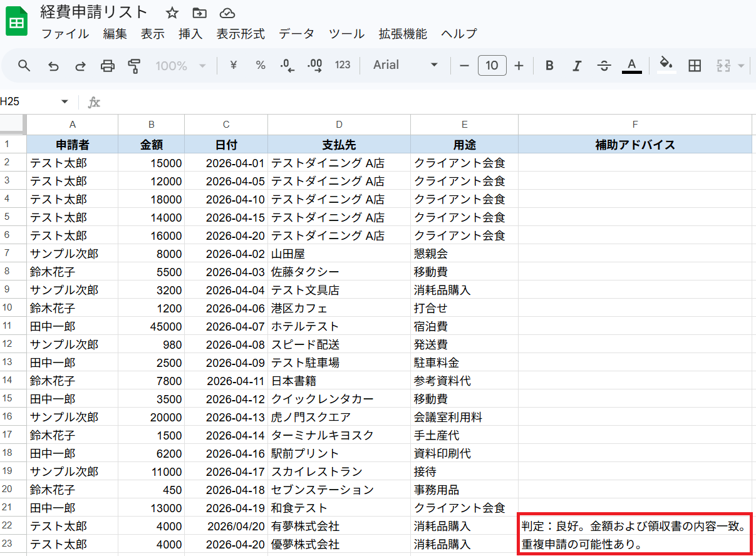Select the 会議室利用料 cell

pos(464,417)
